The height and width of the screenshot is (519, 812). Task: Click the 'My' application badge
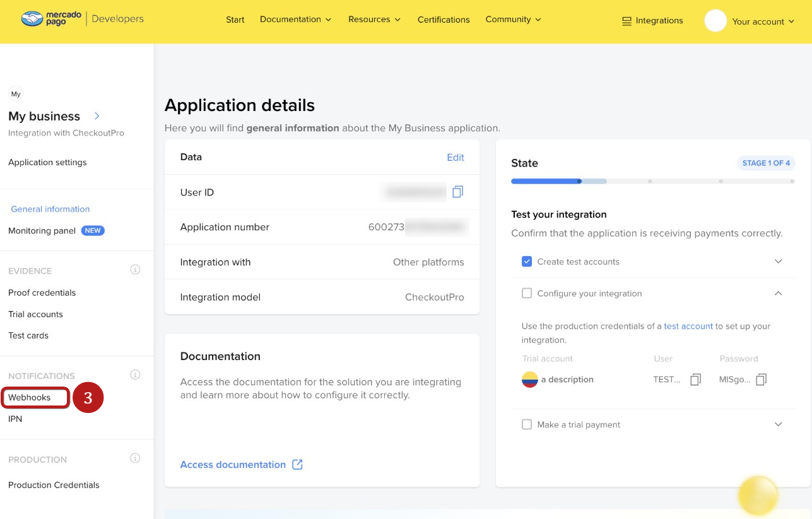(x=16, y=94)
